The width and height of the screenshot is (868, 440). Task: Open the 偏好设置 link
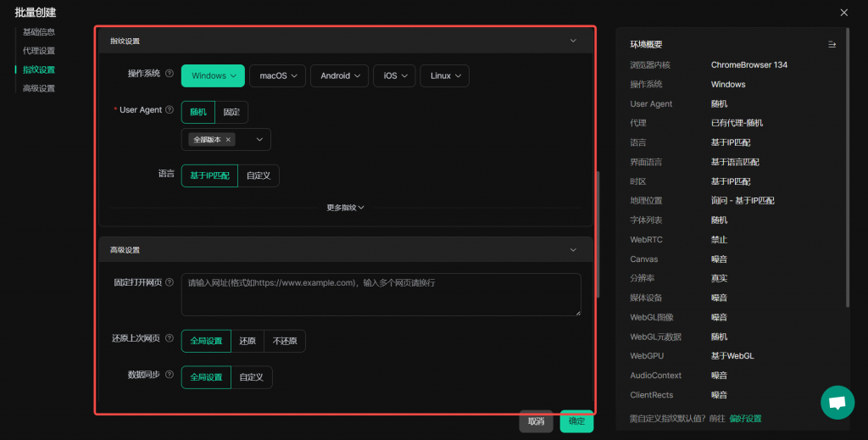745,418
